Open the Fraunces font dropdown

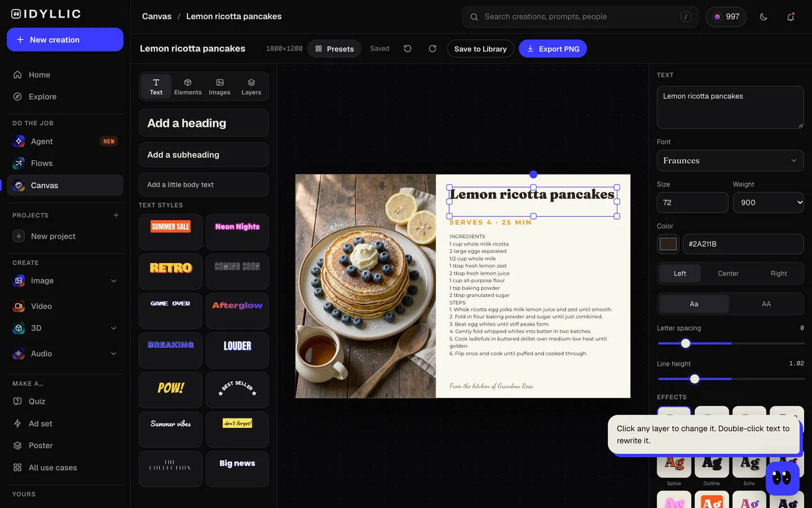[x=730, y=160]
